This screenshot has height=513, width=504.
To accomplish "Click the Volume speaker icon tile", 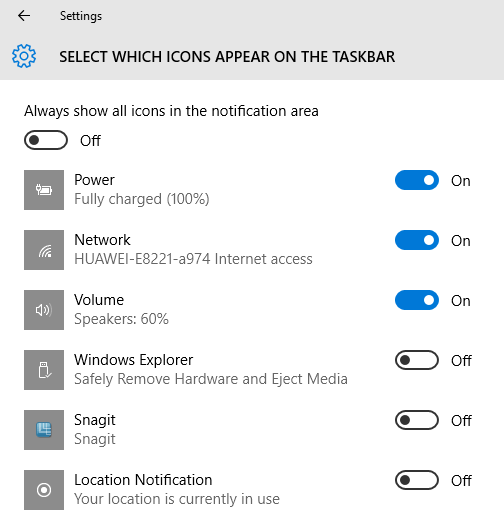I will point(44,310).
